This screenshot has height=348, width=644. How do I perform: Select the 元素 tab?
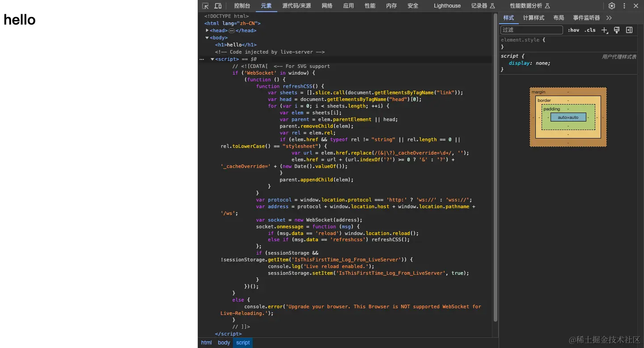coord(266,6)
